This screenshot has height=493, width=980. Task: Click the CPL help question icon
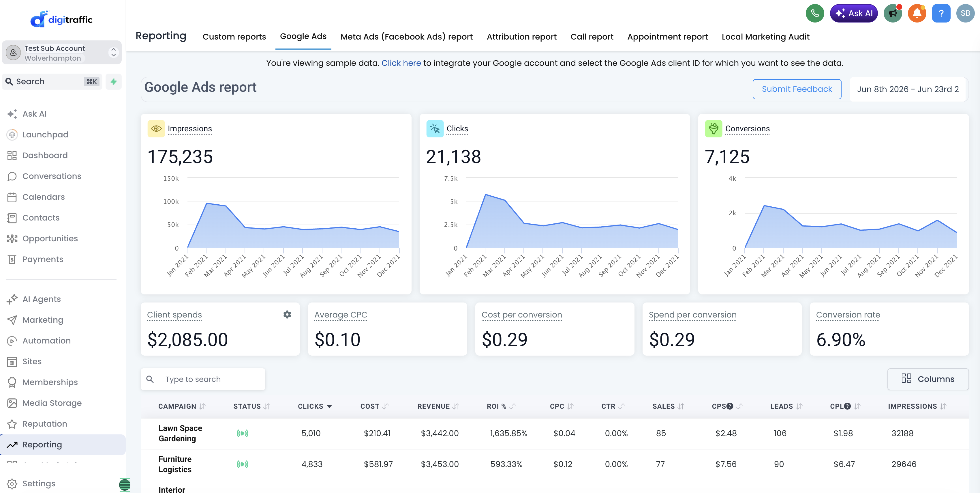click(847, 406)
